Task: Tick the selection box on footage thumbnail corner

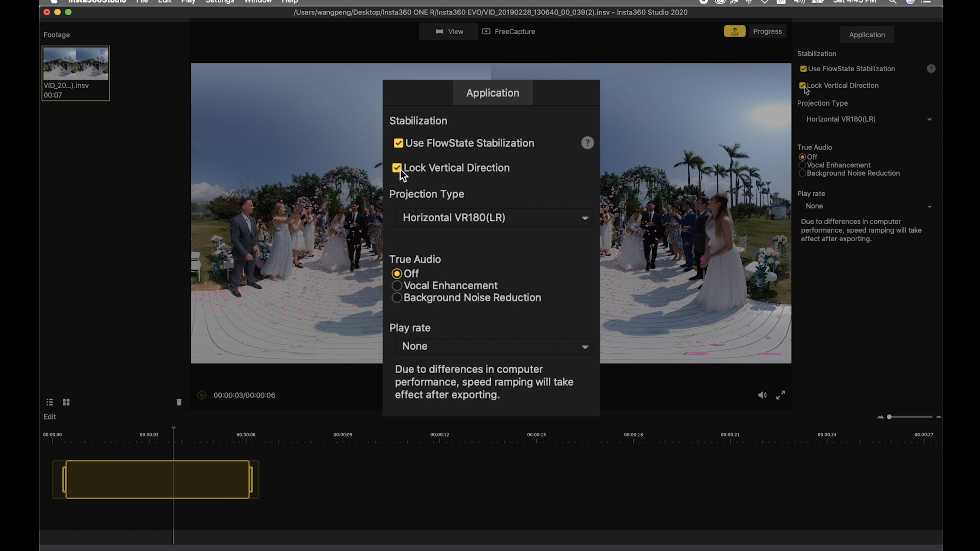Action: (103, 52)
